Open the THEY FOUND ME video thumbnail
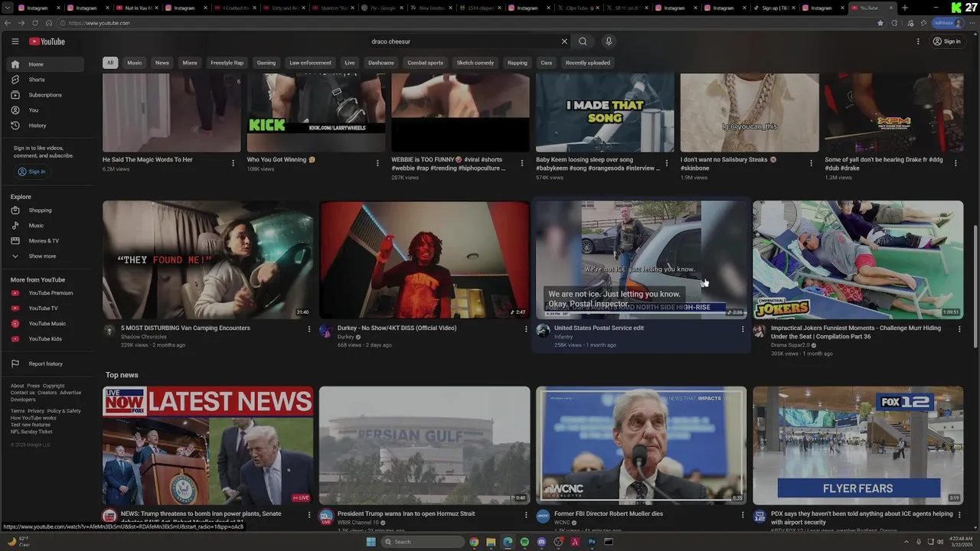980x551 pixels. [207, 259]
